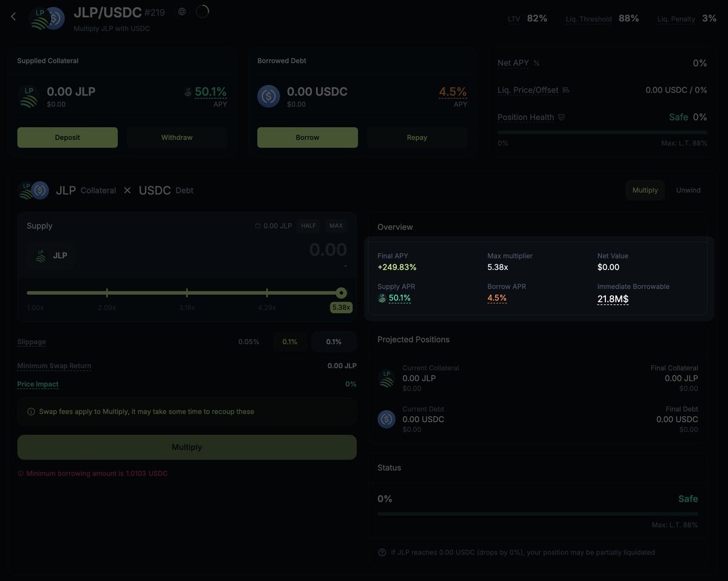Go back using the left chevron arrow

coord(13,16)
